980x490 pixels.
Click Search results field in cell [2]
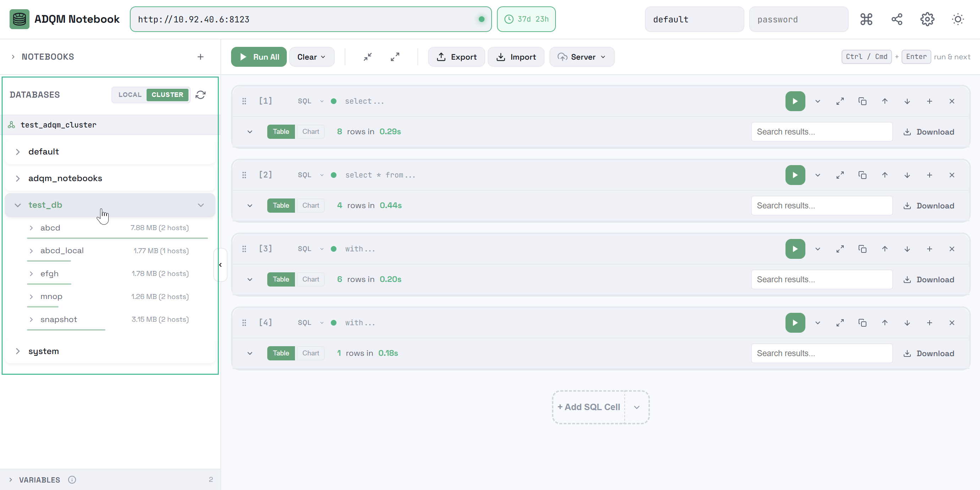click(x=821, y=206)
